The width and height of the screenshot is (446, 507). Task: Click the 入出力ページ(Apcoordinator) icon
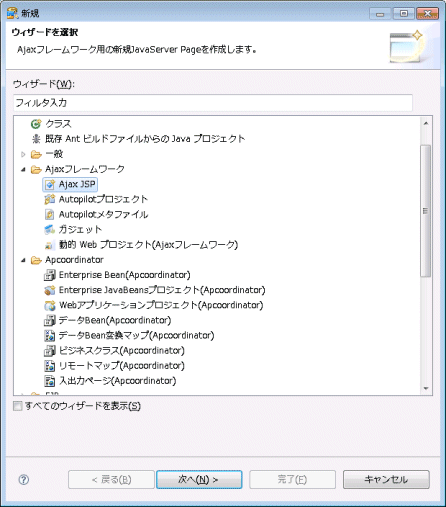[50, 381]
